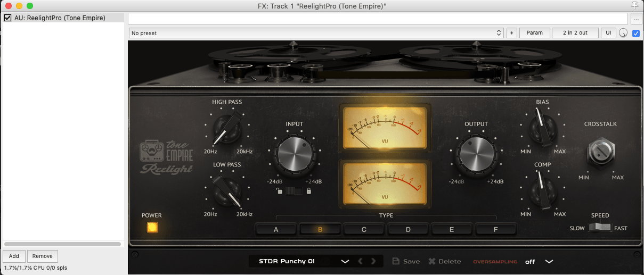644x275 pixels.
Task: Select tape type D
Action: click(x=408, y=229)
